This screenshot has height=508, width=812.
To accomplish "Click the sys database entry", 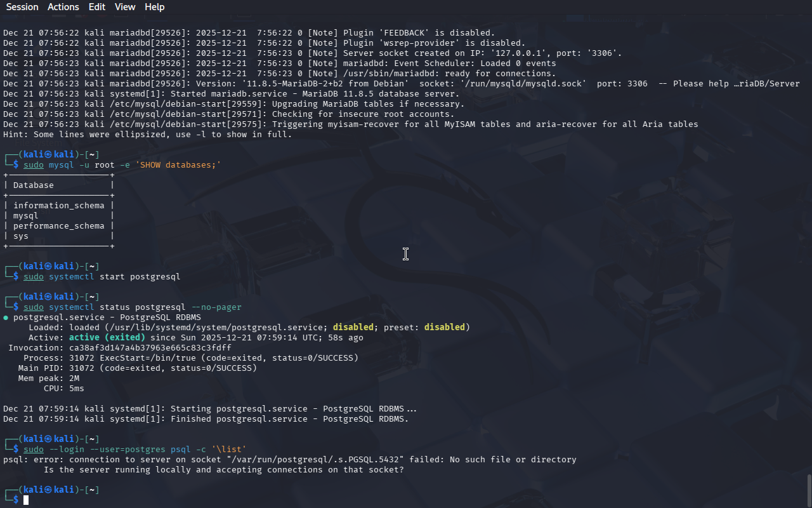I will tap(21, 236).
